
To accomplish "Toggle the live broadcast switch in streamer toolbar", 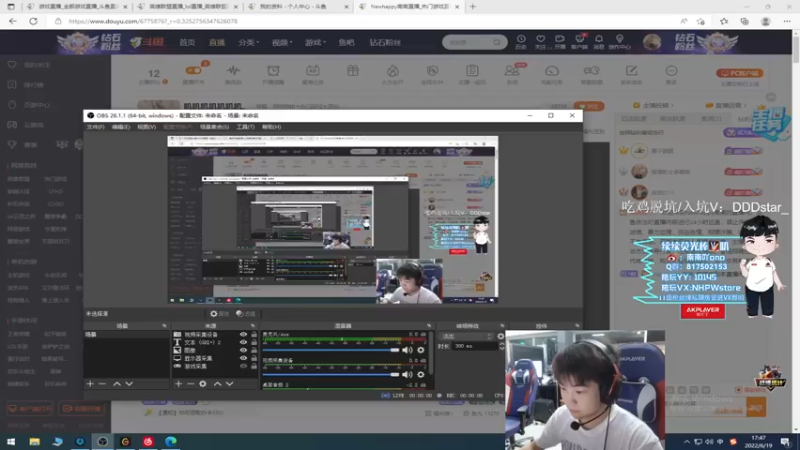I will tap(193, 70).
